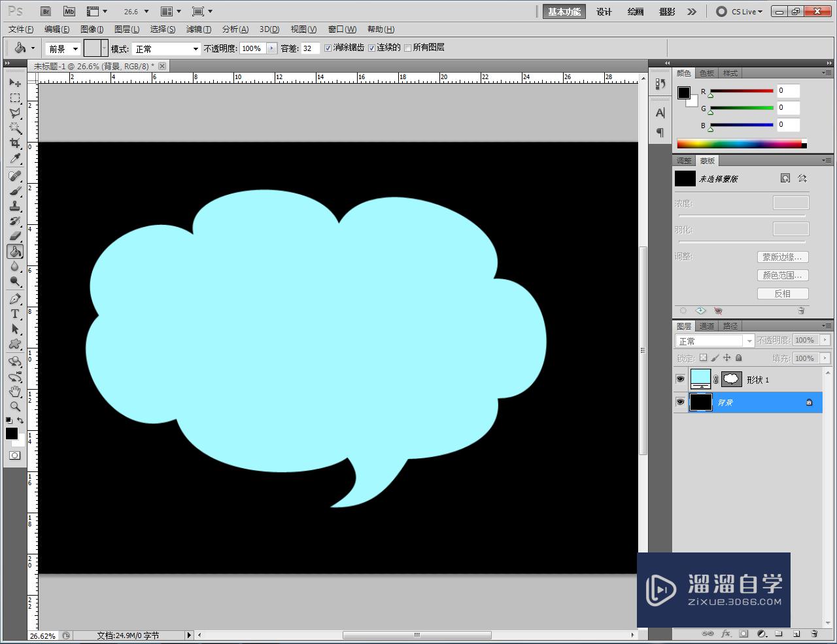
Task: Open 窗口 menu
Action: [x=342, y=29]
